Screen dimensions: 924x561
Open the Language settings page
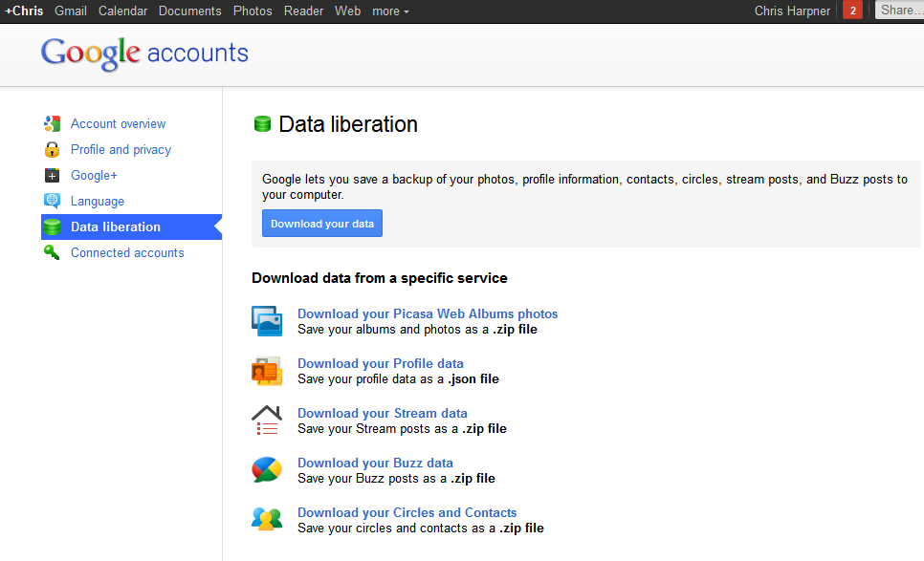coord(98,202)
